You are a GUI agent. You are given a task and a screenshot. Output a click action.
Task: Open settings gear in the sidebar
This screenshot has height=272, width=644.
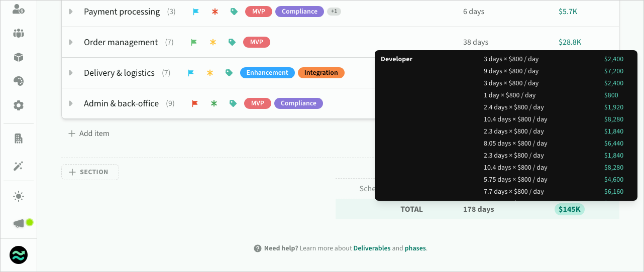click(19, 105)
